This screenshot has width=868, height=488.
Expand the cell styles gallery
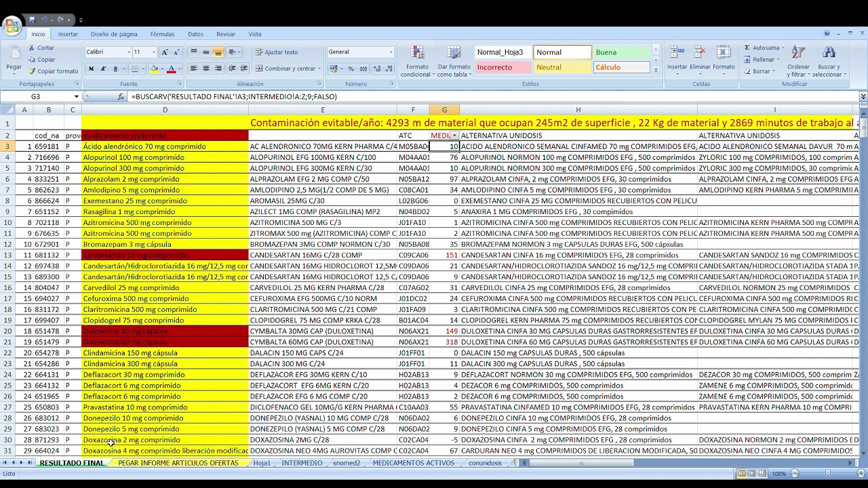coord(656,70)
